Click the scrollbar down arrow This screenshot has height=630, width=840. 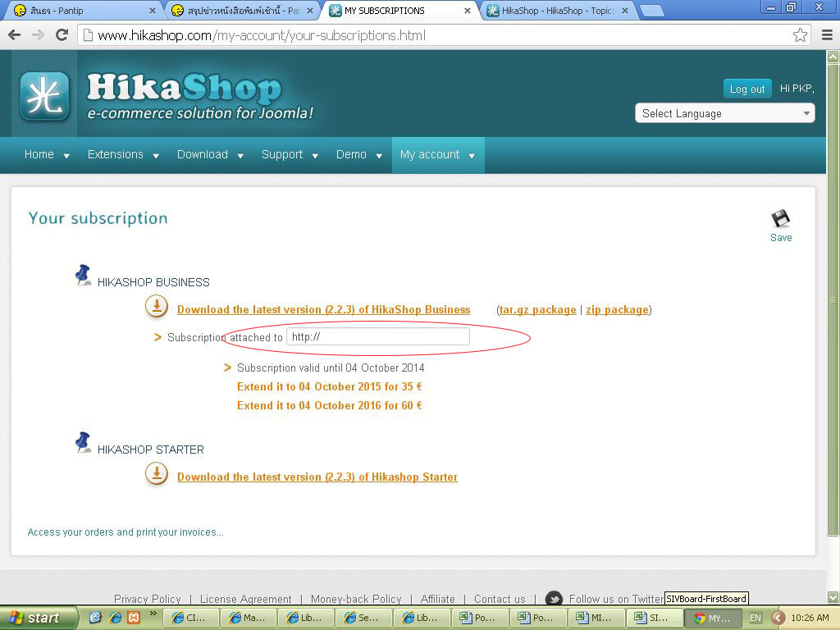(833, 597)
